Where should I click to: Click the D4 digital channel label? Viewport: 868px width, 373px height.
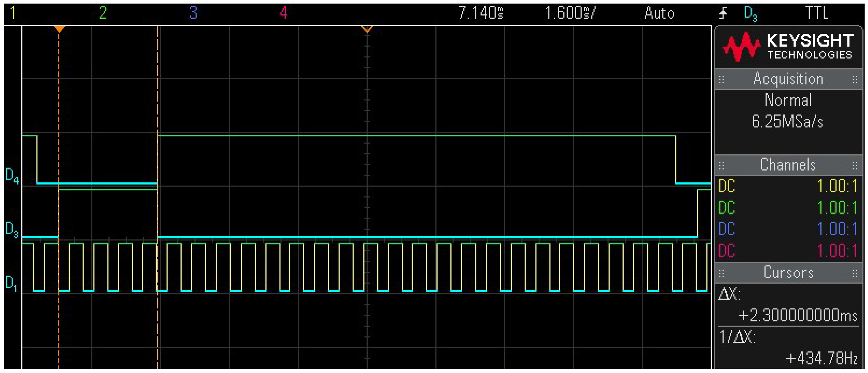[12, 176]
